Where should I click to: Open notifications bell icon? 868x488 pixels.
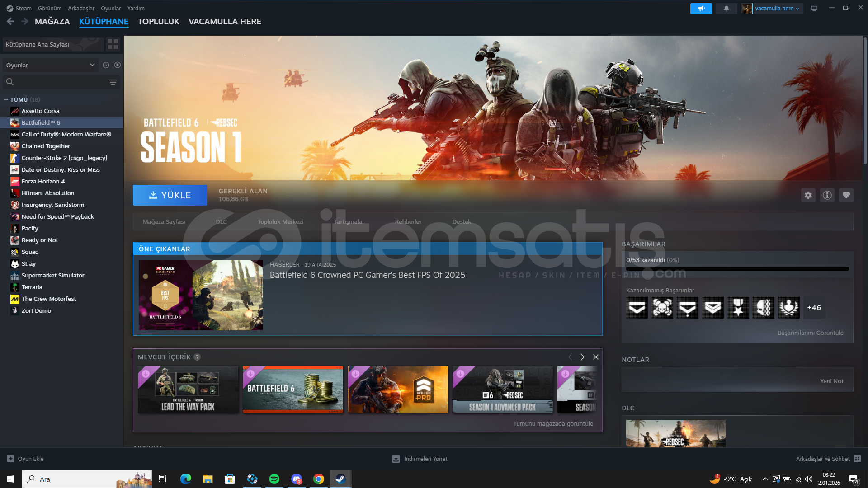pos(726,9)
